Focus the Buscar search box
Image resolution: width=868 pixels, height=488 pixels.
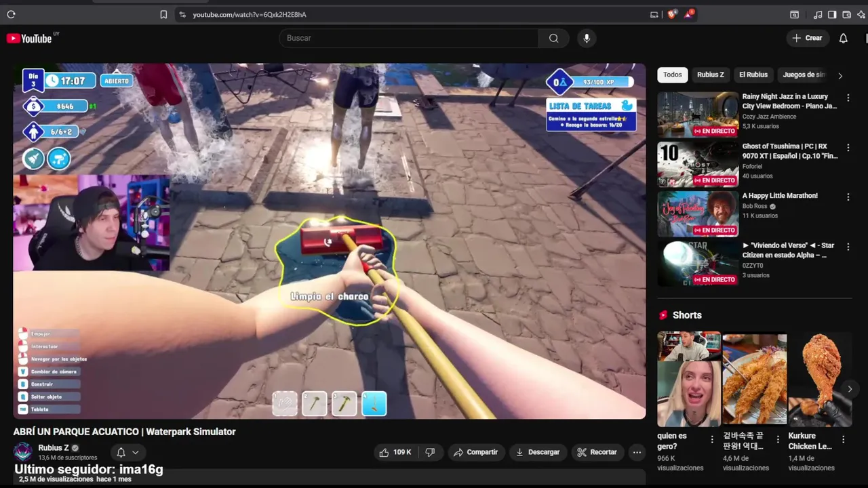tap(409, 38)
